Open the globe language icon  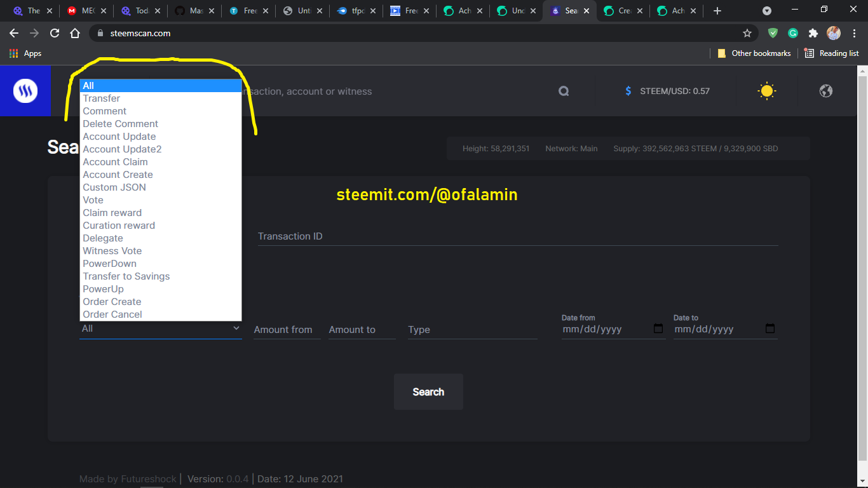click(x=826, y=91)
